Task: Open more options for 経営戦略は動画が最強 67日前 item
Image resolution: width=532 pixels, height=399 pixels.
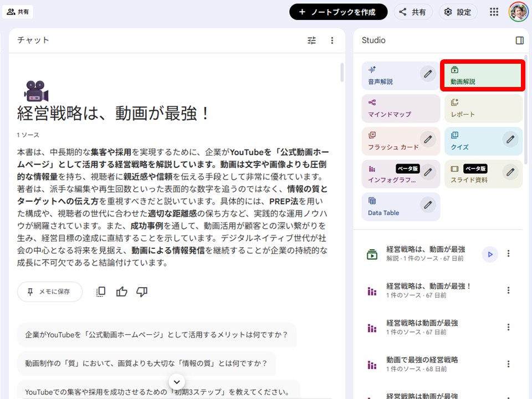Action: coord(508,327)
